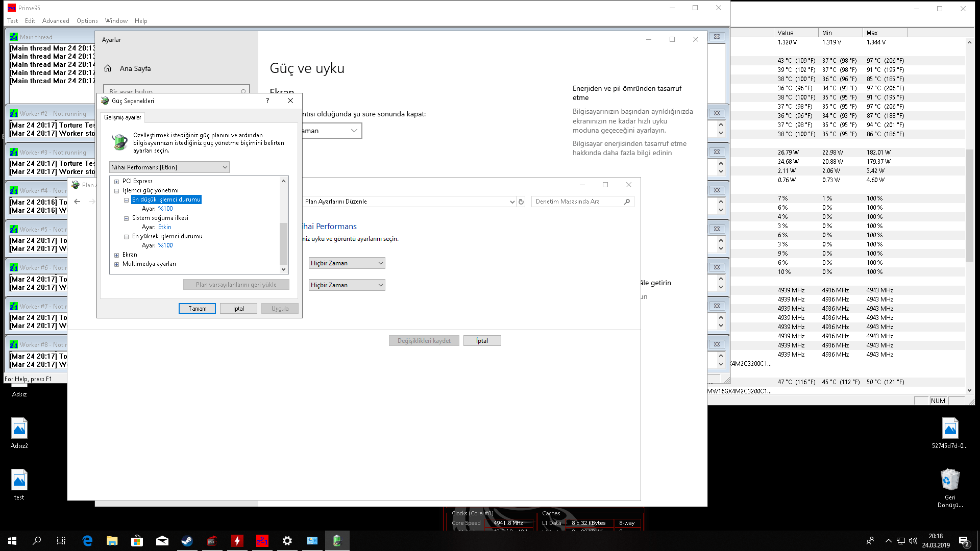Click the search icon in Denetim Masası box
Viewport: 980px width, 551px height.
click(x=627, y=202)
